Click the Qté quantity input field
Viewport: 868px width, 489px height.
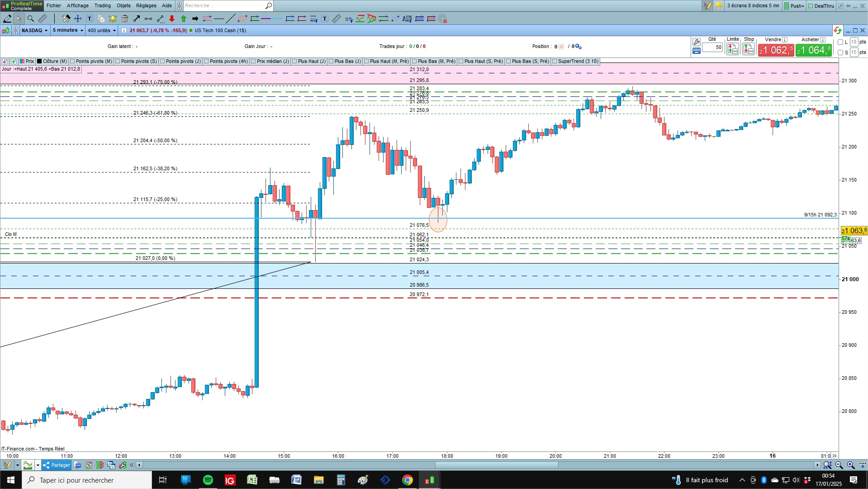click(712, 47)
